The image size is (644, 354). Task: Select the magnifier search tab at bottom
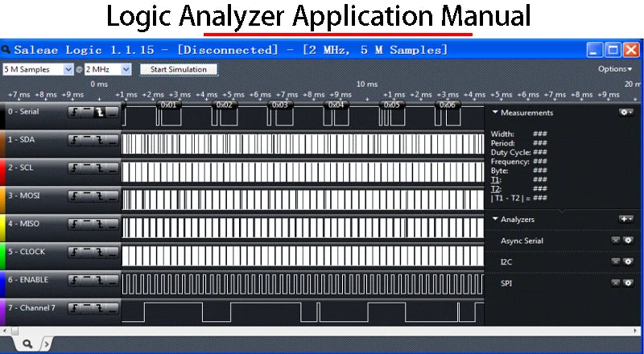(27, 344)
